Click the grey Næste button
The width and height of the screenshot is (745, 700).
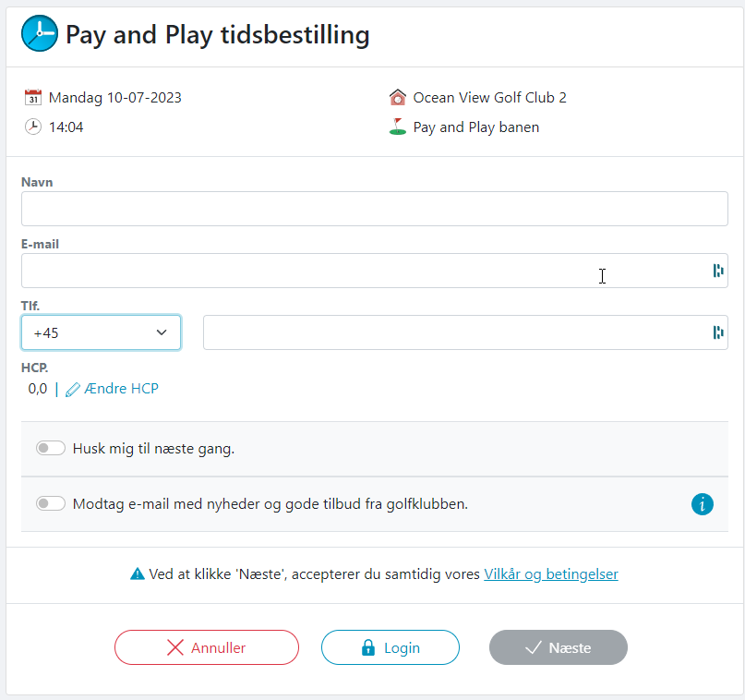point(559,647)
